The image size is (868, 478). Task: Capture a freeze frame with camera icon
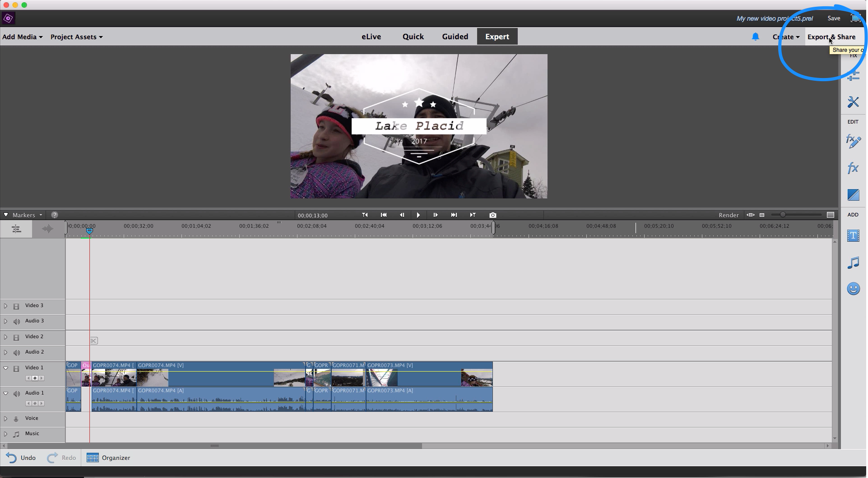(492, 215)
